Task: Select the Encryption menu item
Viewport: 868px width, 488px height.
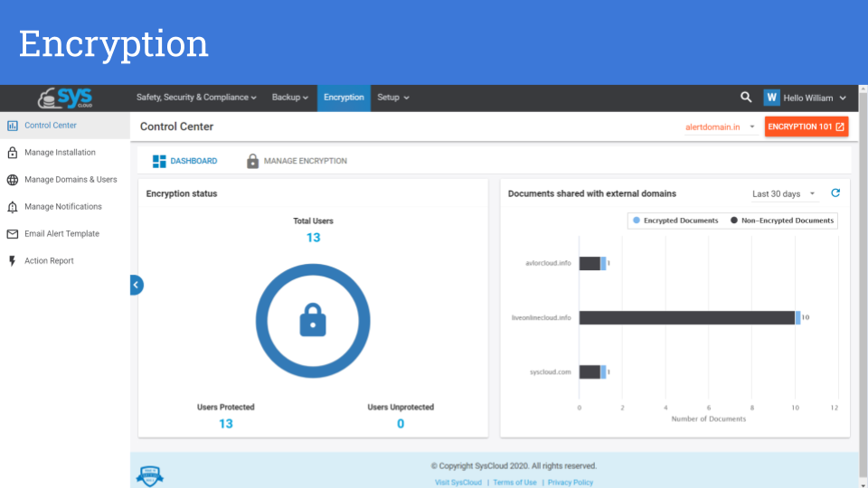Action: coord(344,98)
